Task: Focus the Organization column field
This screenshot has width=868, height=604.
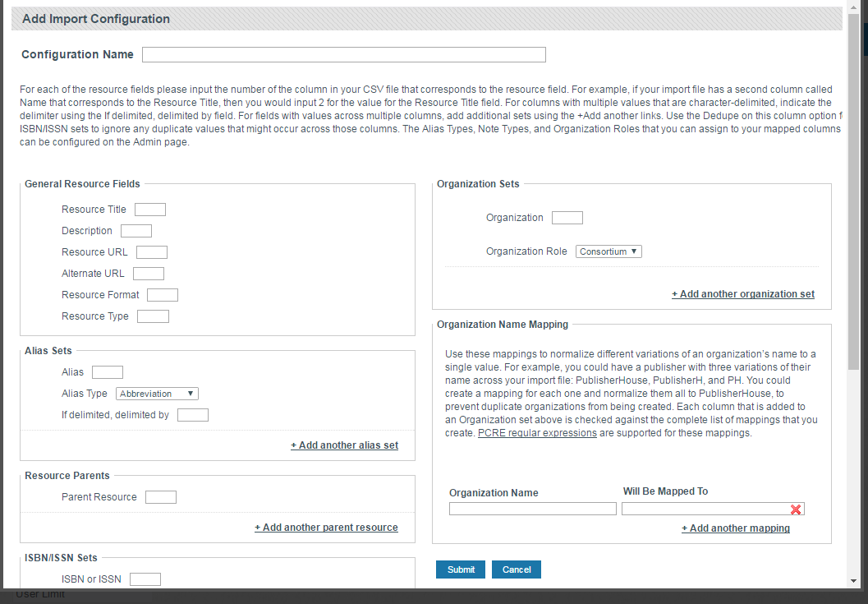Action: point(567,218)
